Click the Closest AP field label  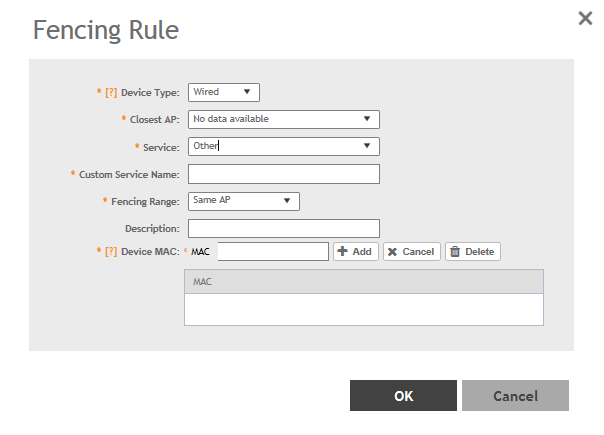(x=155, y=119)
